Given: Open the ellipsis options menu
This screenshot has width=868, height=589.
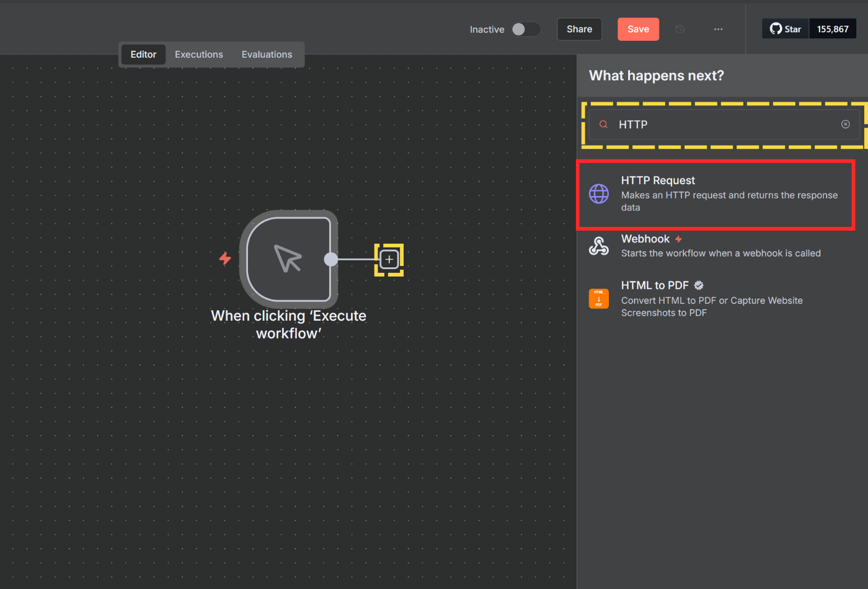Looking at the screenshot, I should click(x=718, y=29).
